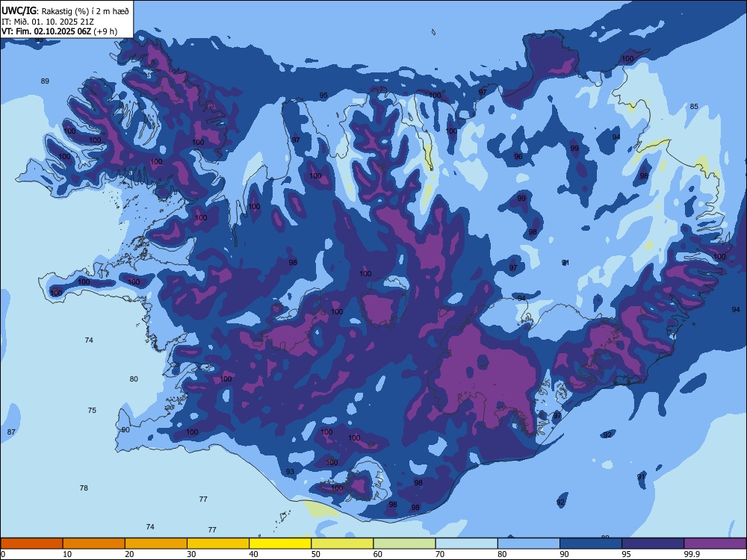Click the '78' humidity value on map
Viewport: 747px width, 560px height.
click(84, 488)
